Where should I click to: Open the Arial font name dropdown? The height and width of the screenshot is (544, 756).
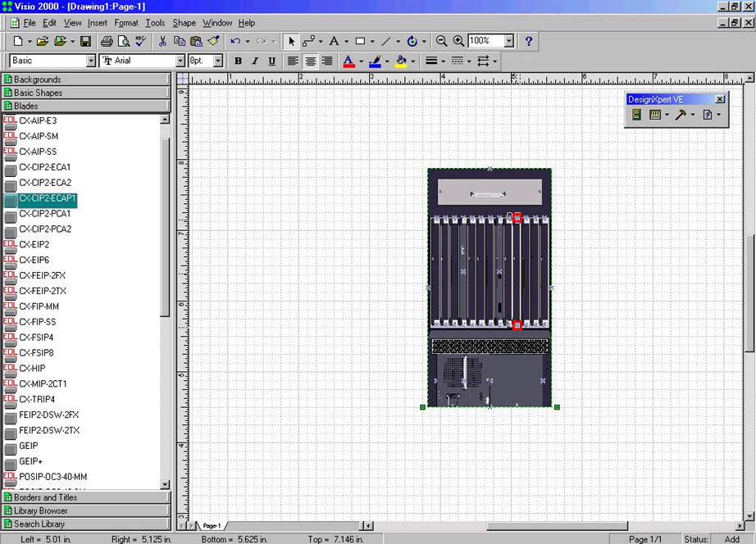click(x=180, y=61)
